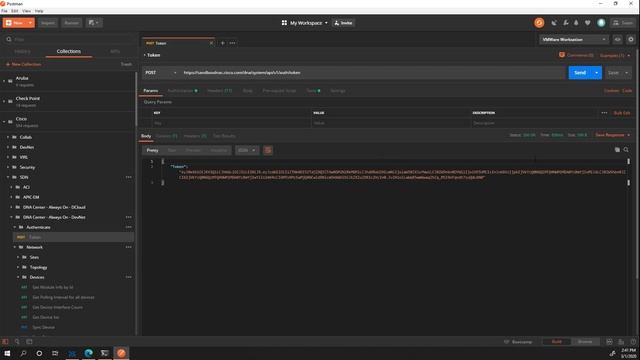Switch to the Collections sidebar tab
The image size is (640, 360).
click(x=69, y=51)
